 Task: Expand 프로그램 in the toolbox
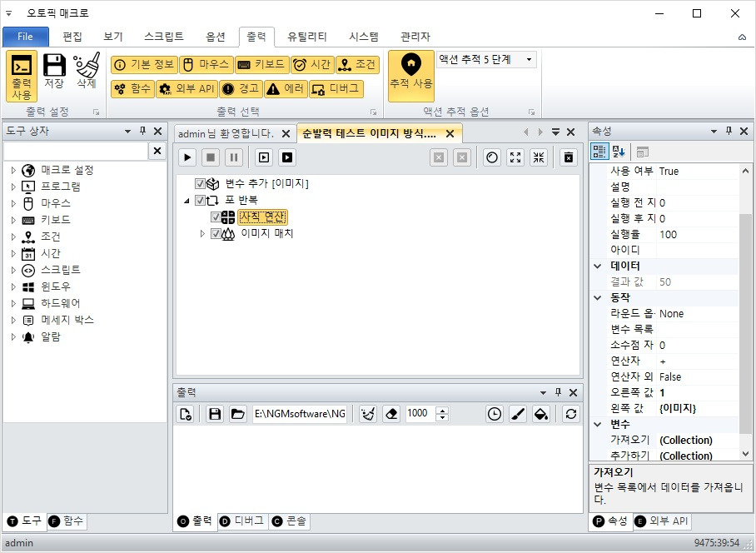pos(13,187)
